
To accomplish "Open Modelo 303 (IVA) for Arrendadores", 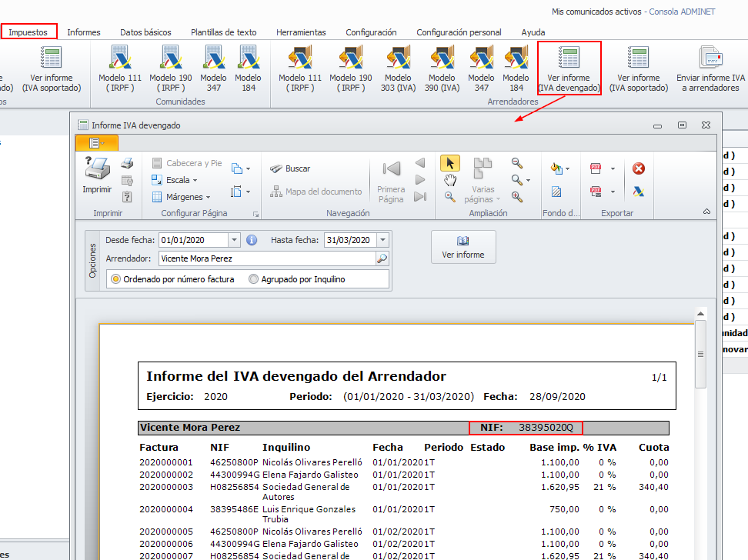I will [x=398, y=68].
